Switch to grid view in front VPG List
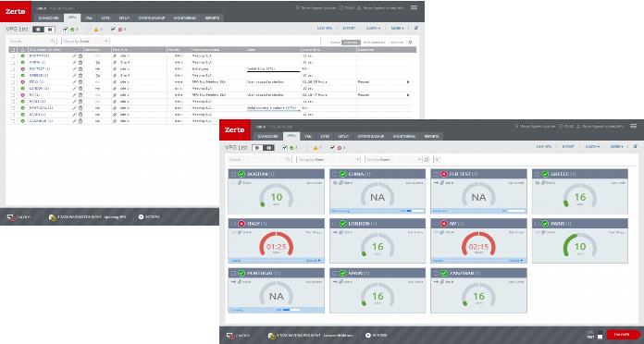The width and height of the screenshot is (644, 344). 268,147
